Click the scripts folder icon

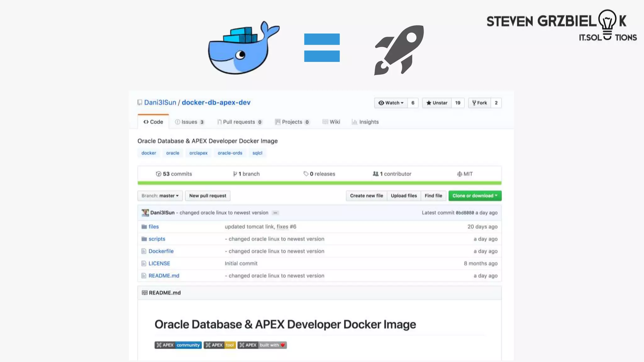144,239
